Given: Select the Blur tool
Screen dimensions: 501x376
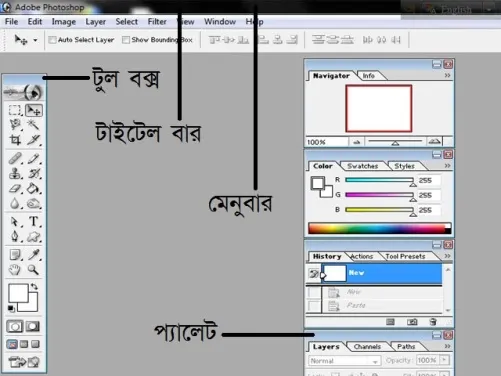Looking at the screenshot, I should coord(15,203).
